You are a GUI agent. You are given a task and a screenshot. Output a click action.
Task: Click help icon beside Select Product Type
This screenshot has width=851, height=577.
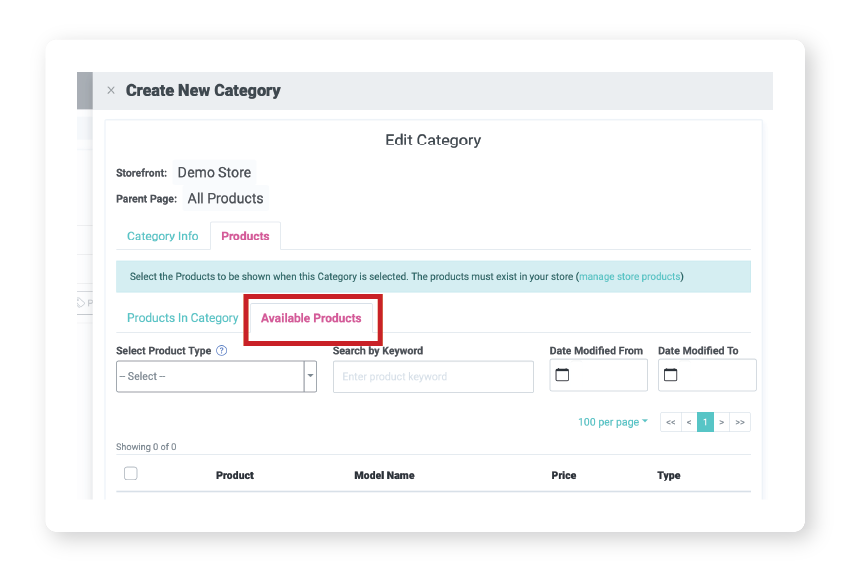(222, 351)
